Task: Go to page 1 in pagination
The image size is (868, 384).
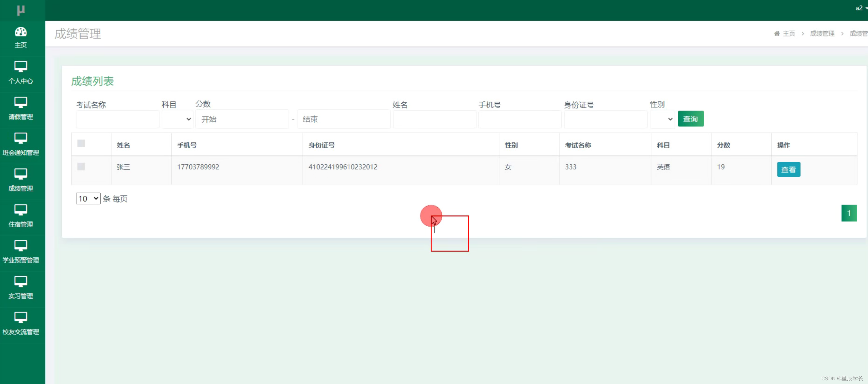Action: coord(849,213)
